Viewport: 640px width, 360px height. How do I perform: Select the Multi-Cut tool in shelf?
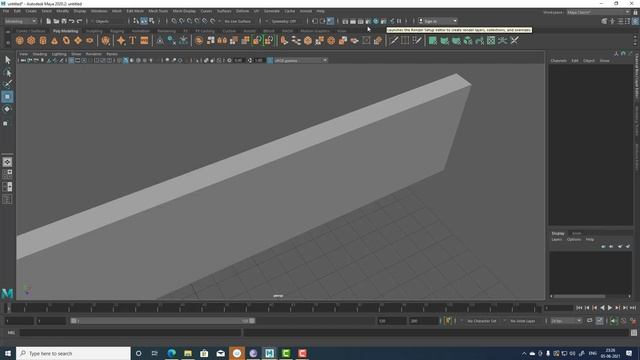coord(393,40)
